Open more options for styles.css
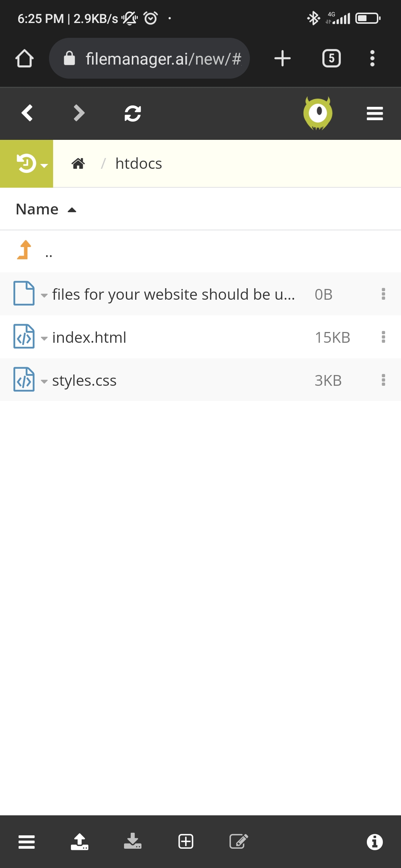 tap(383, 380)
